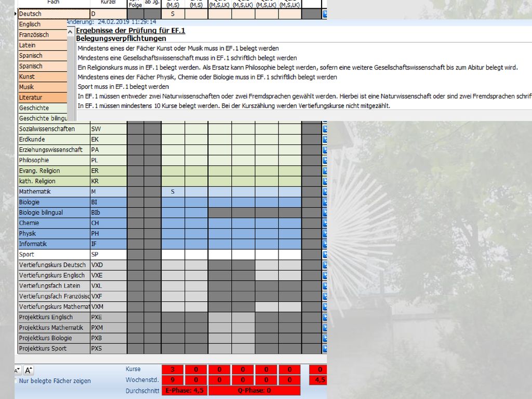The width and height of the screenshot is (532, 399).
Task: Click the message about mindestens 10 Kurse
Action: (234, 106)
